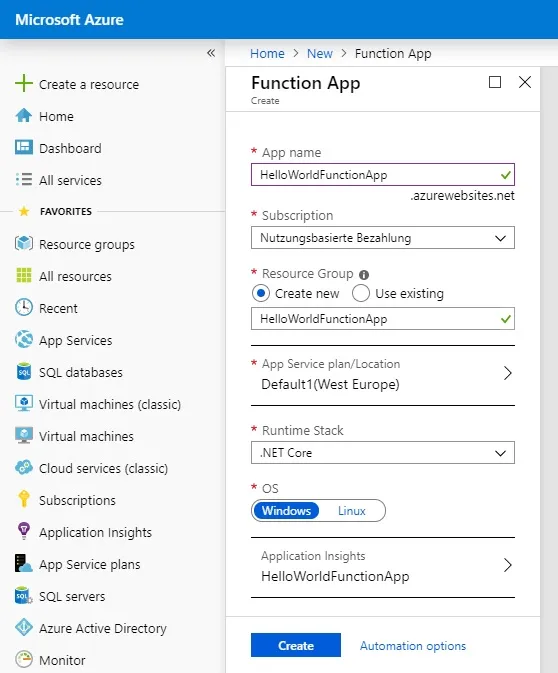Screen dimensions: 558x673
Task: Click the All resources grid icon
Action: (x=24, y=275)
